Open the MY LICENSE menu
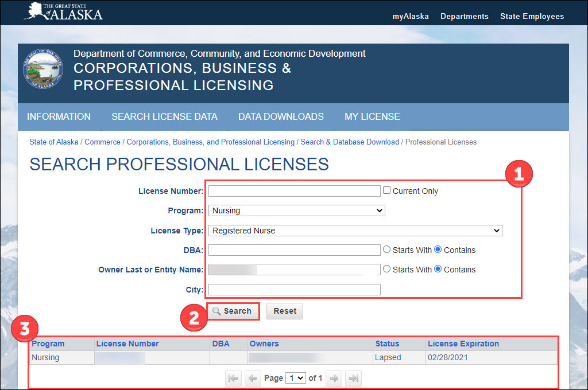588x390 pixels. (x=372, y=117)
